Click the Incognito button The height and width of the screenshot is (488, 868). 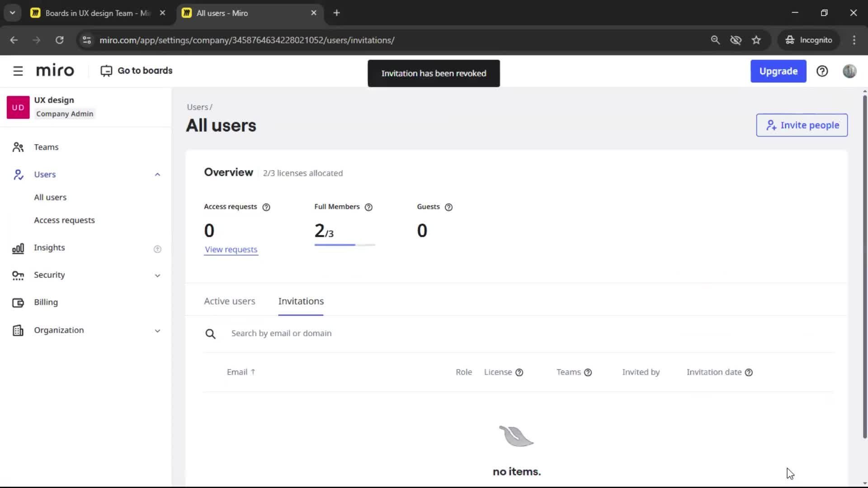tap(808, 40)
